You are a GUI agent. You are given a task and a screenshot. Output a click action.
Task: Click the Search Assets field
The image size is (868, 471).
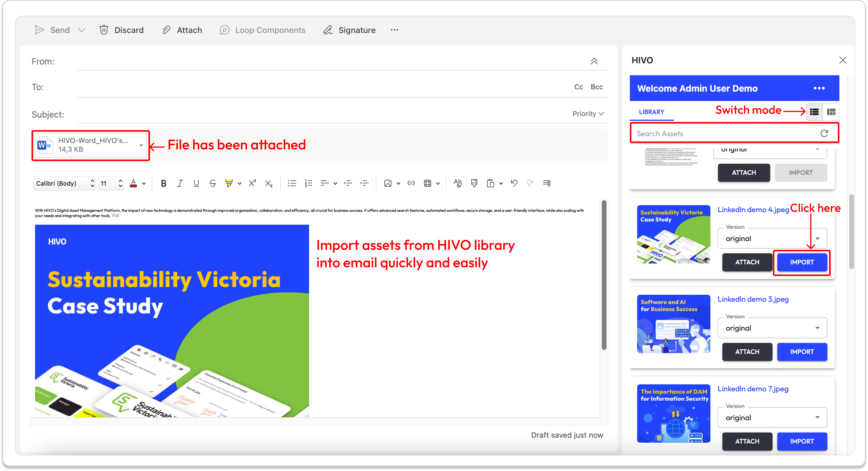(x=724, y=133)
